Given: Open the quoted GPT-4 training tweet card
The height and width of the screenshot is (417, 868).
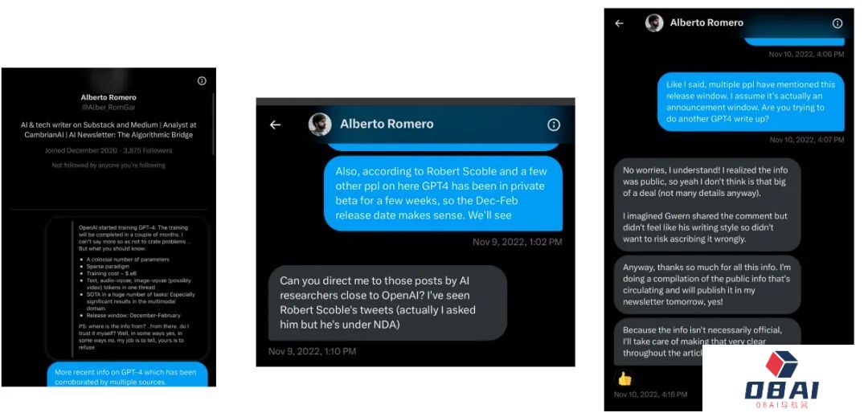Looking at the screenshot, I should (127, 289).
